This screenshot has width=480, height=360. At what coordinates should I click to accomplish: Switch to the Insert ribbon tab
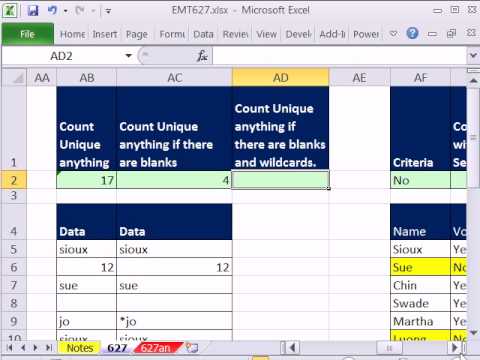(x=105, y=34)
